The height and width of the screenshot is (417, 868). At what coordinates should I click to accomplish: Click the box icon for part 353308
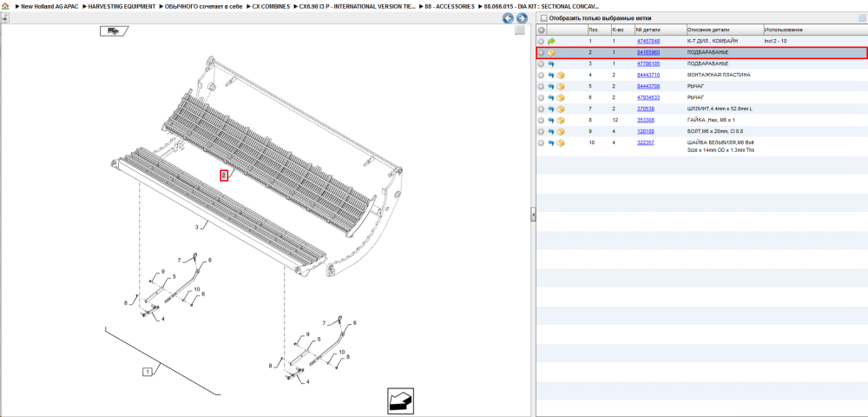coord(561,120)
